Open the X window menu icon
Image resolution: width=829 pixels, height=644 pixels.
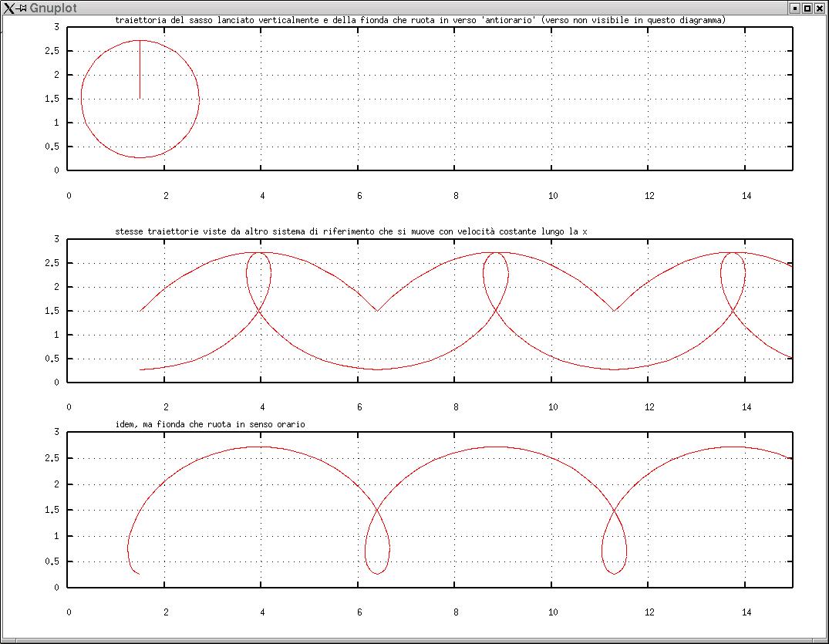click(x=8, y=8)
